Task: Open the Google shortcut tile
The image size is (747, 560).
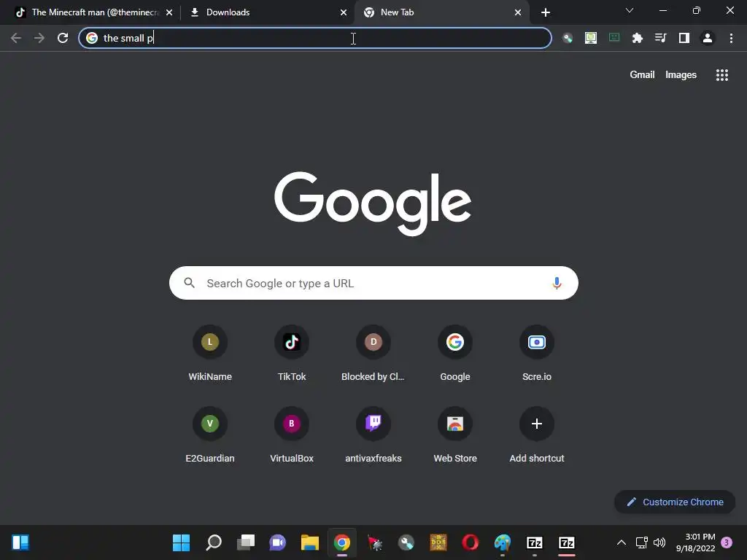Action: tap(455, 354)
